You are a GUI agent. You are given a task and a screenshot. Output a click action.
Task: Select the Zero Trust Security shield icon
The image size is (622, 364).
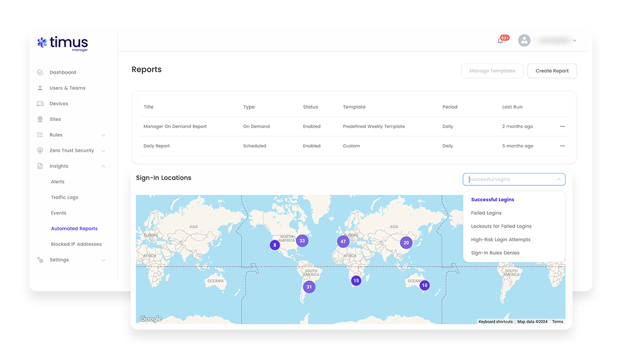click(40, 150)
